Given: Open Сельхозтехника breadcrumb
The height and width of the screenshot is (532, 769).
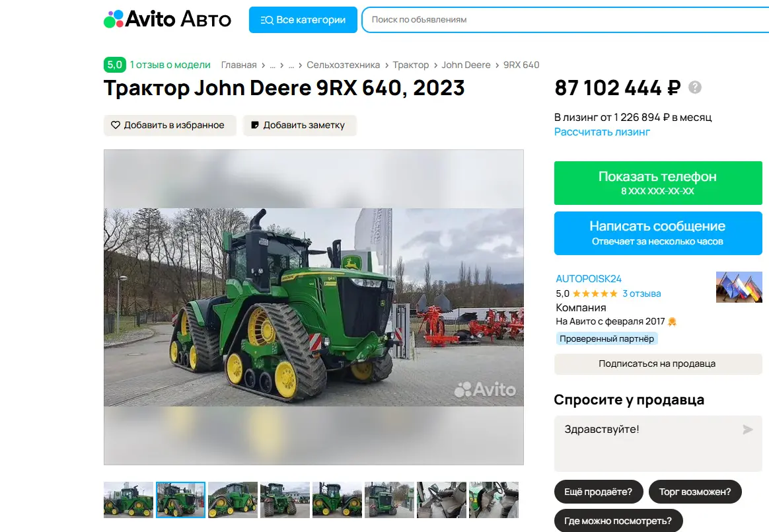Looking at the screenshot, I should [344, 65].
